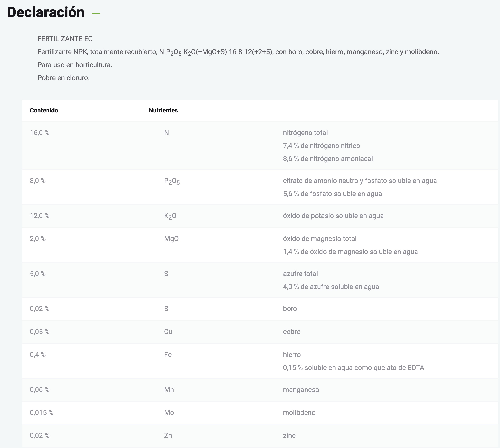Click the Declaración heading

coord(46,12)
